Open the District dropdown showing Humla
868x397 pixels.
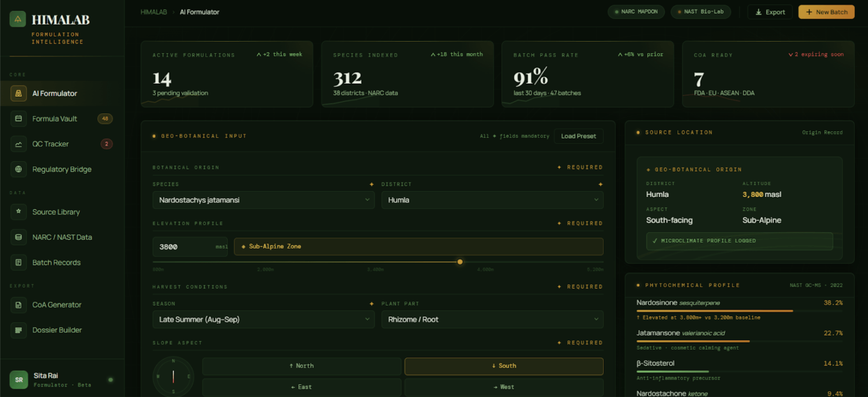click(x=492, y=200)
